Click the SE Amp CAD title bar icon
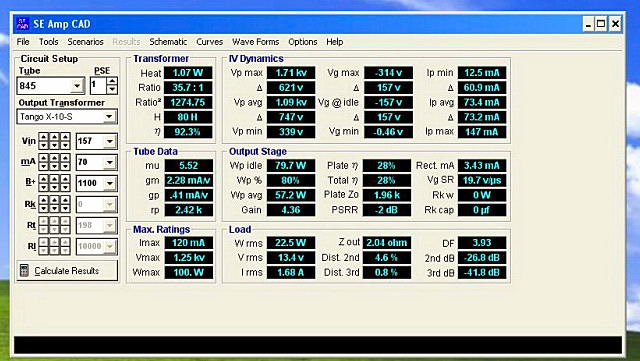 [x=22, y=24]
